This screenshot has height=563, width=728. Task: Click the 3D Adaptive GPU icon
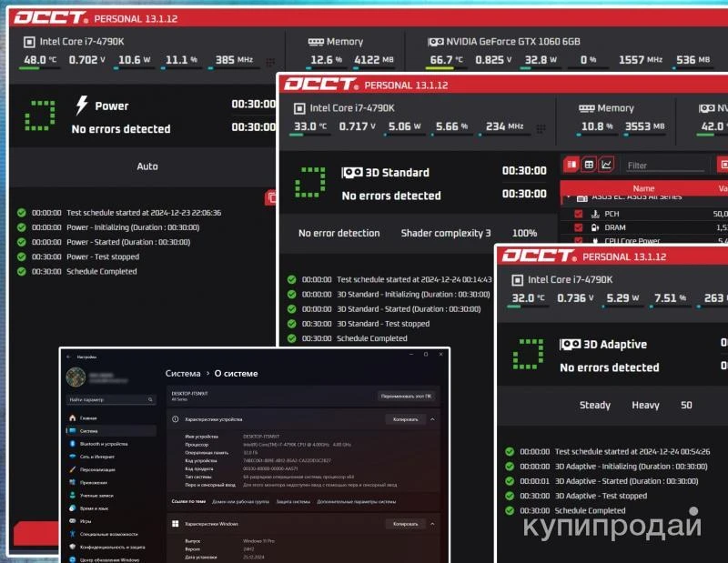pyautogui.click(x=571, y=345)
